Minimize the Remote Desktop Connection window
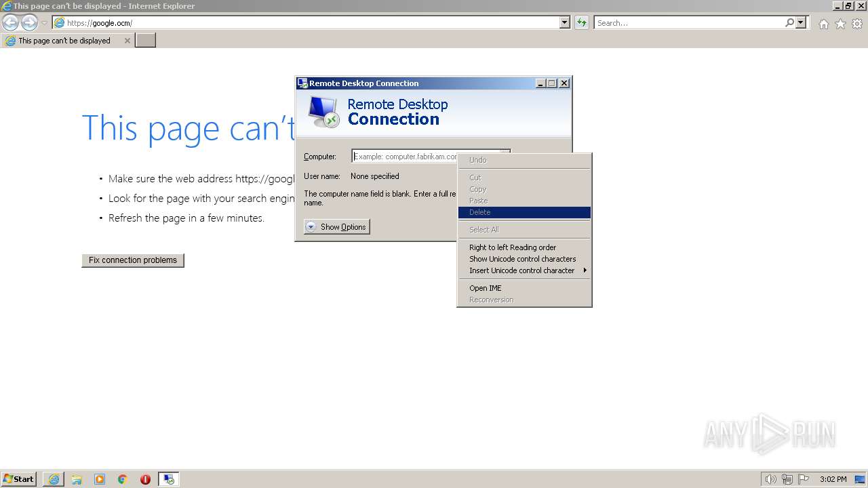The height and width of the screenshot is (488, 868). coord(540,83)
